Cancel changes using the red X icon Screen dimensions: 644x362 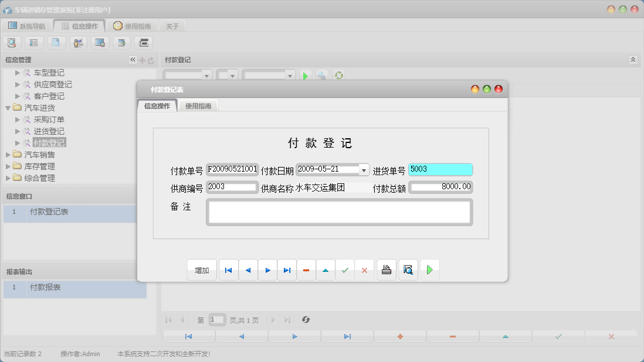coord(364,269)
